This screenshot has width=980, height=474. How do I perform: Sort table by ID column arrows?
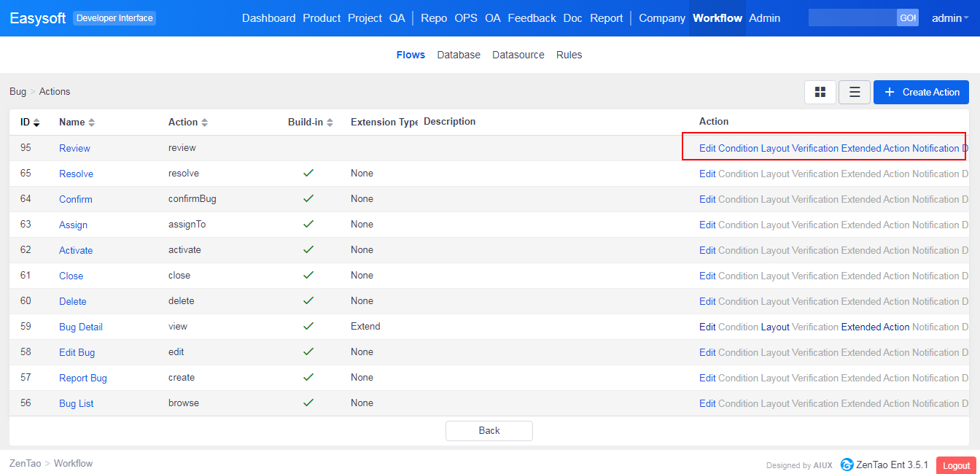(x=36, y=123)
